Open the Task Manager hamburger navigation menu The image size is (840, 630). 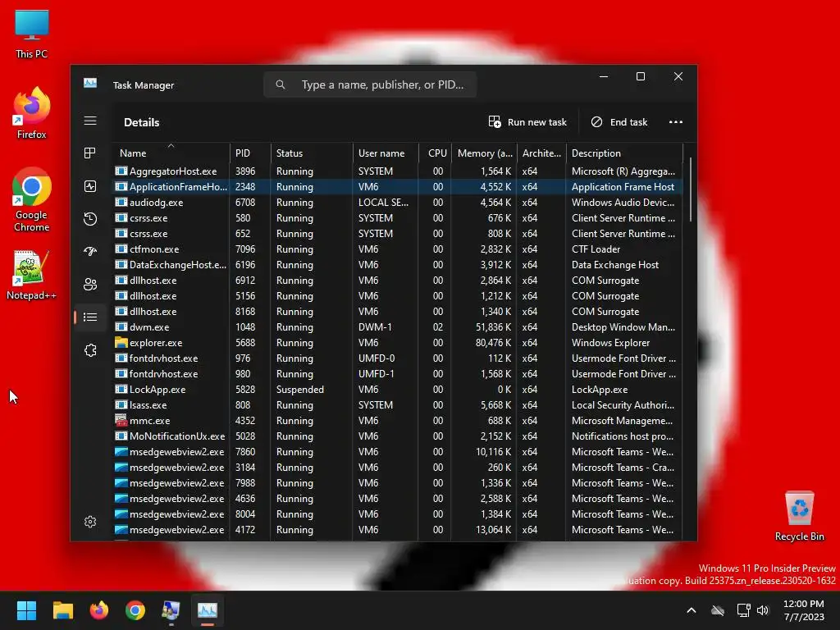point(90,121)
